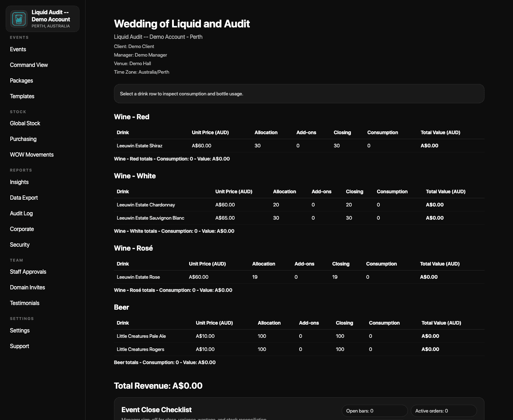Click the Venue: Demo Hall text
Viewport: 513px width, 420px height.
pyautogui.click(x=133, y=63)
